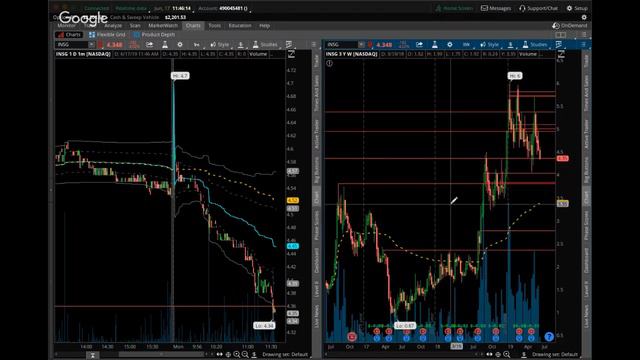
Task: Click zoom magnifier below right chart
Action: click(x=507, y=354)
